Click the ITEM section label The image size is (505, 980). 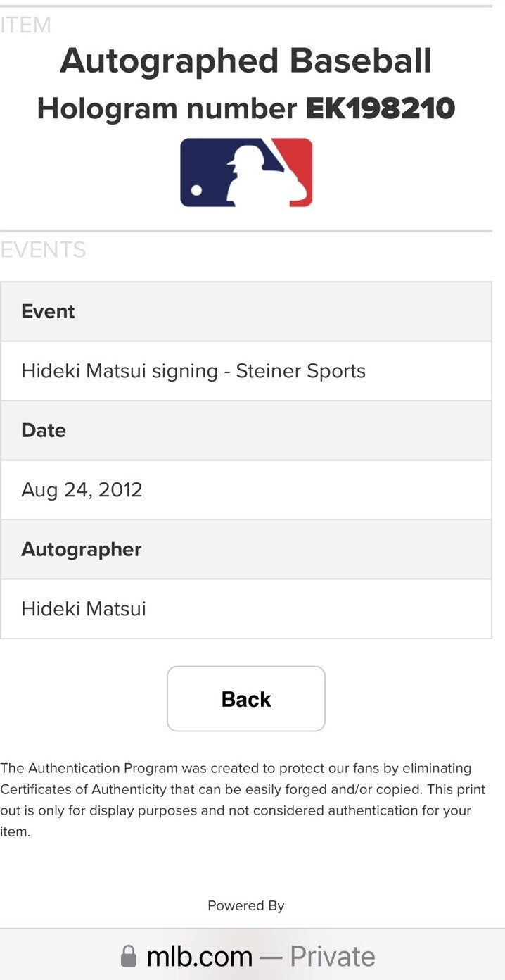25,25
